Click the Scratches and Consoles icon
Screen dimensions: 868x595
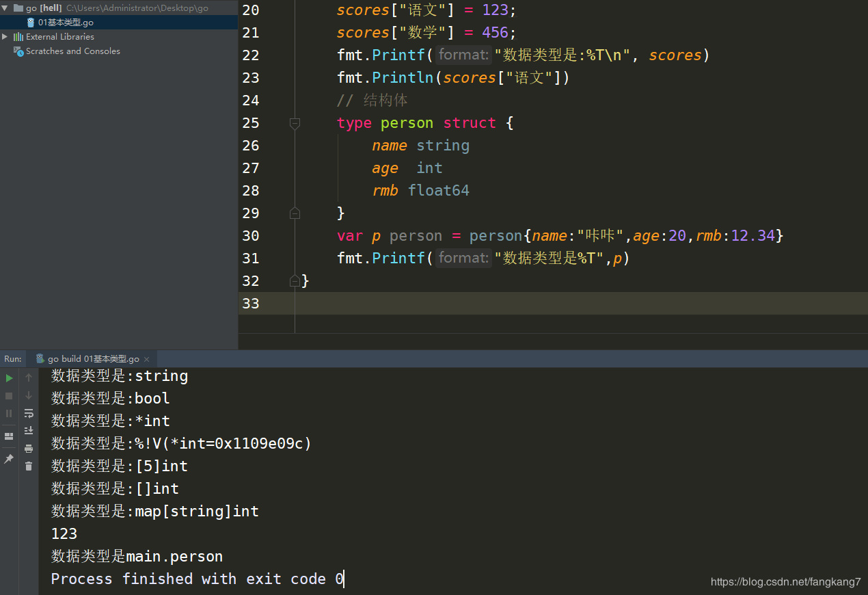pyautogui.click(x=18, y=51)
